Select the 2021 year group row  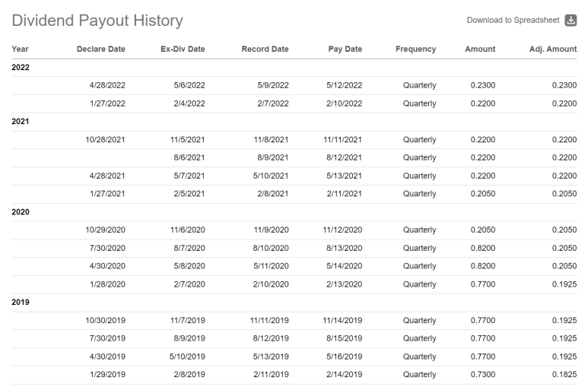(294, 122)
